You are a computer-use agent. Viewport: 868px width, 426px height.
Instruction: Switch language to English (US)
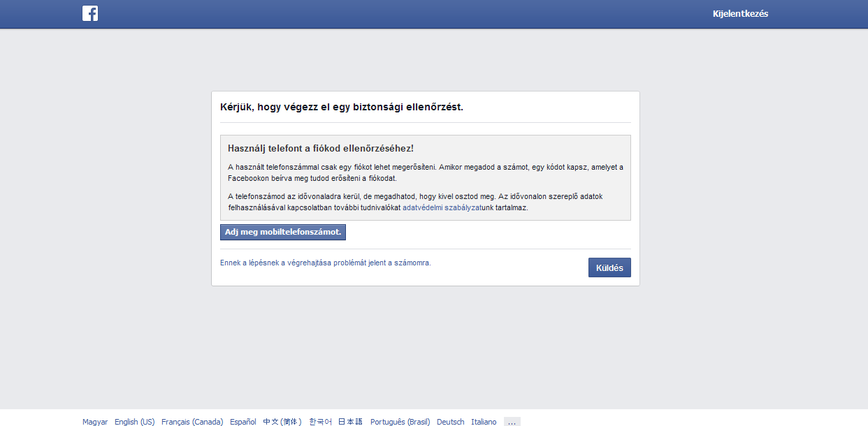pos(135,422)
